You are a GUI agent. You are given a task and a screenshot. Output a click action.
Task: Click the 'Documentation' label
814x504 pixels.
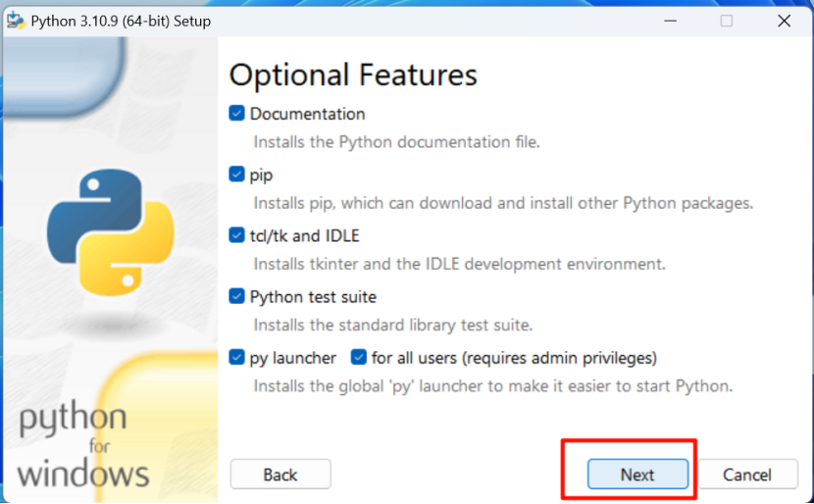(x=307, y=114)
